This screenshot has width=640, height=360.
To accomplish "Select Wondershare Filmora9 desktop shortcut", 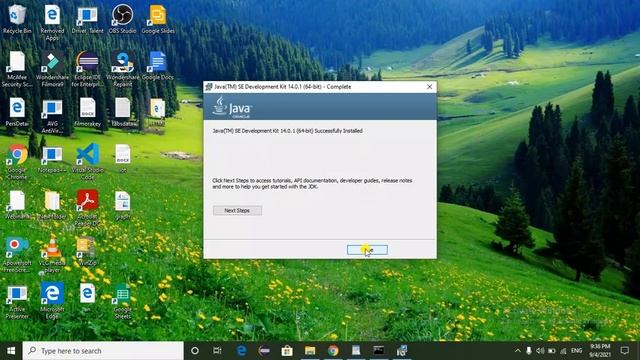I will [52, 69].
